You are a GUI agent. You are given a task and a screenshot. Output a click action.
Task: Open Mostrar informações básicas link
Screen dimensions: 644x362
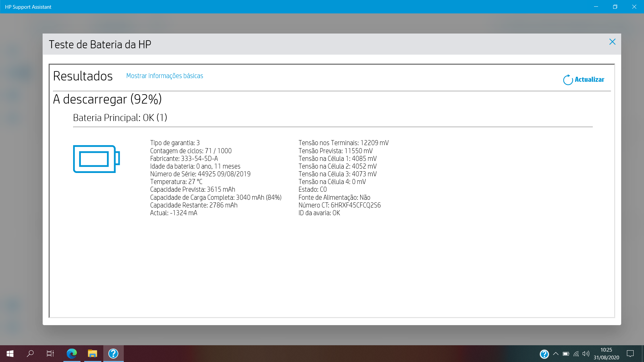click(165, 76)
